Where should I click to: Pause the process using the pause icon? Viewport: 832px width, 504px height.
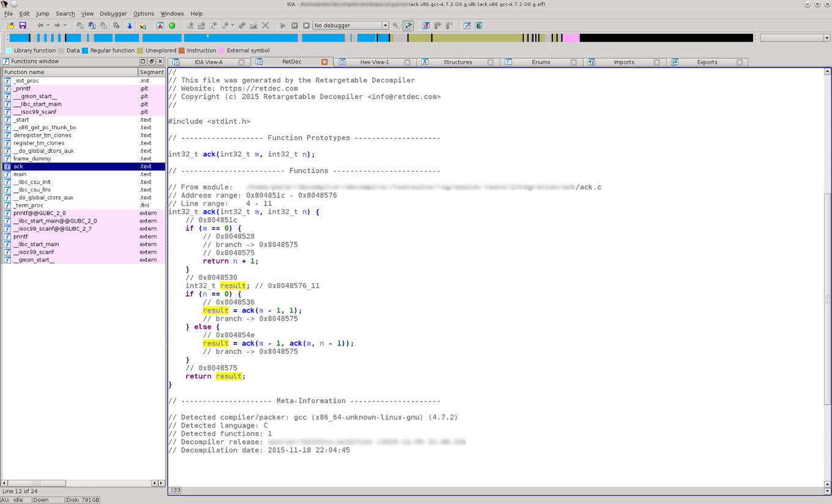295,25
